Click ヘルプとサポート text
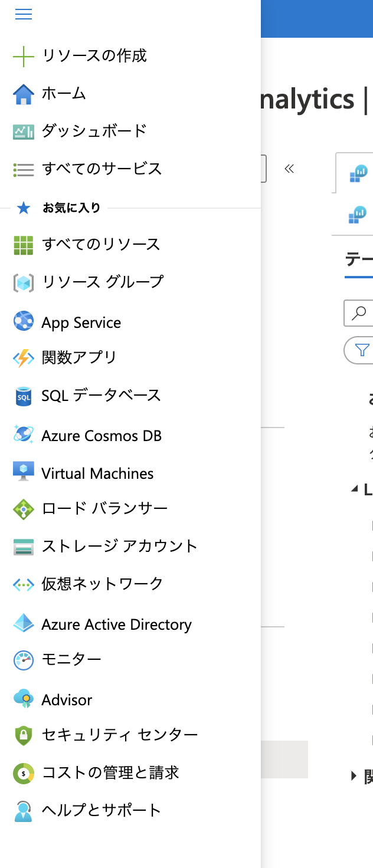Viewport: 373px width, 868px height. point(102,811)
